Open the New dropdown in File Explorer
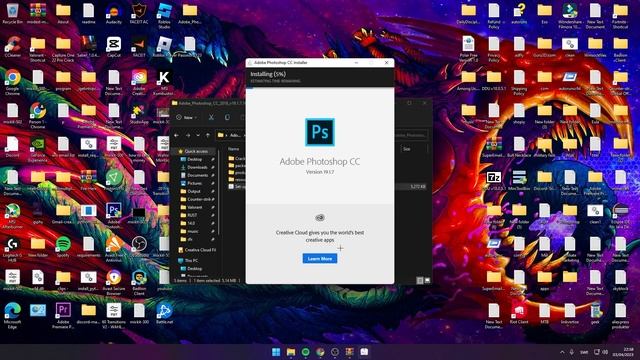Image resolution: width=640 pixels, height=360 pixels. tap(187, 118)
